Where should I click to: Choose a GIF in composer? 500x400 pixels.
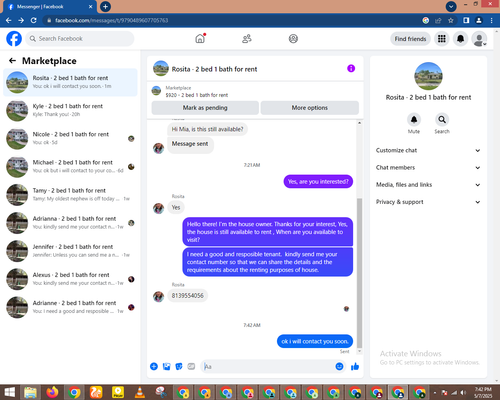191,366
